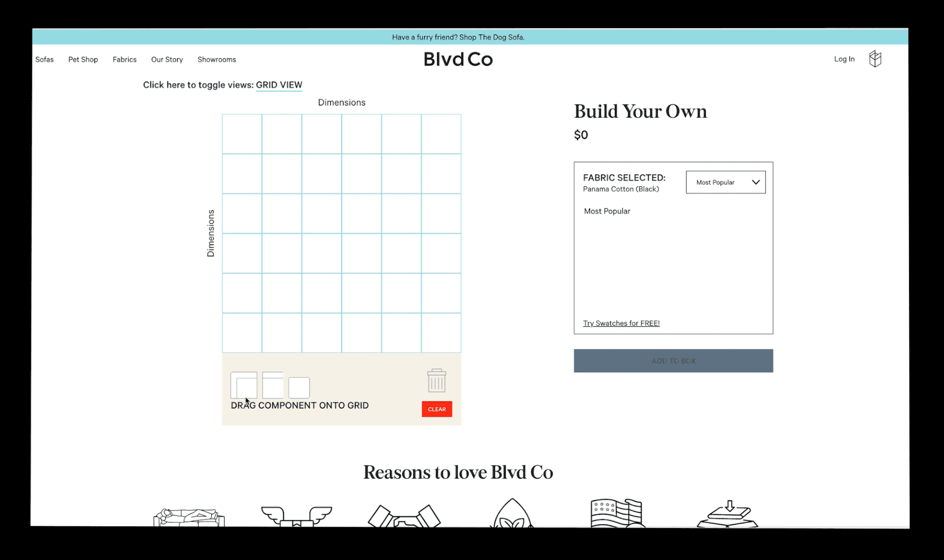Open the shopping box cart icon
944x560 pixels.
(x=875, y=59)
